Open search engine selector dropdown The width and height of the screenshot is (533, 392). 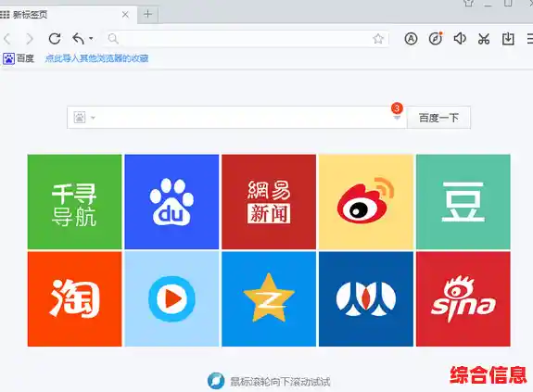coord(84,118)
